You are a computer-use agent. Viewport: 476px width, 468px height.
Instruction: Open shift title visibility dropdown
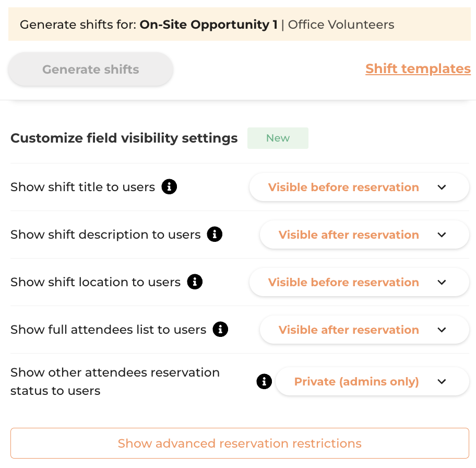pyautogui.click(x=359, y=187)
